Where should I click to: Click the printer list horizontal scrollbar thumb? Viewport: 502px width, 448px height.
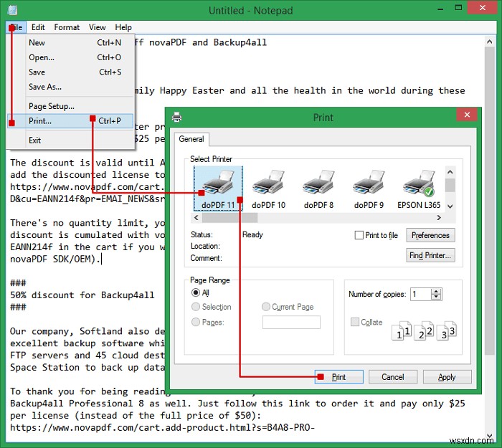tap(230, 218)
